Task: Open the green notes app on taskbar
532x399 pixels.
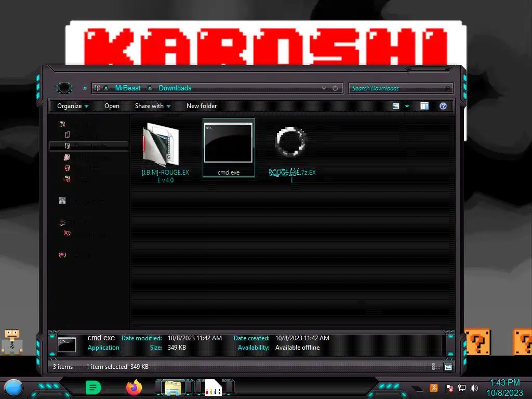Action: click(x=94, y=388)
